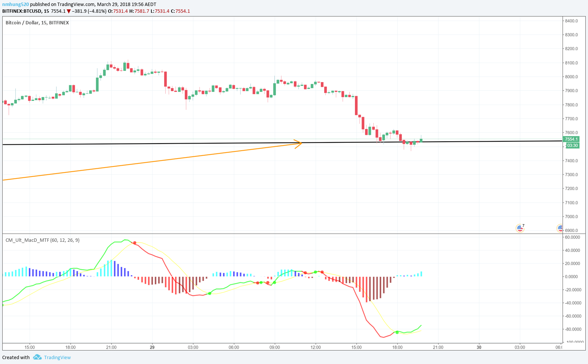Image resolution: width=588 pixels, height=364 pixels.
Task: Click the −381.9 (−4.81%) change value
Action: point(89,11)
